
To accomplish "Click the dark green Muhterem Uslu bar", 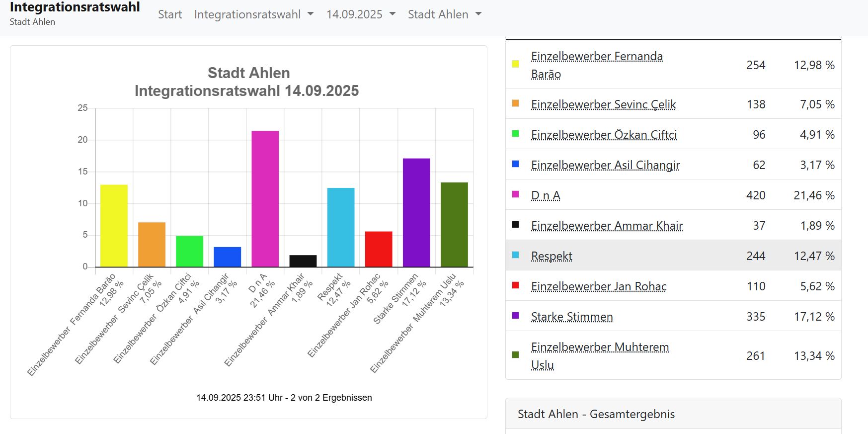I will pos(454,225).
